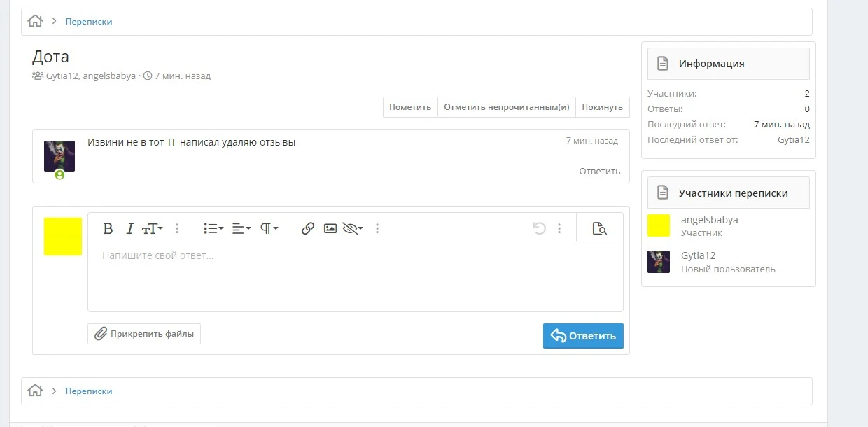Click the Информация block document icon
This screenshot has height=427, width=868.
(x=663, y=64)
